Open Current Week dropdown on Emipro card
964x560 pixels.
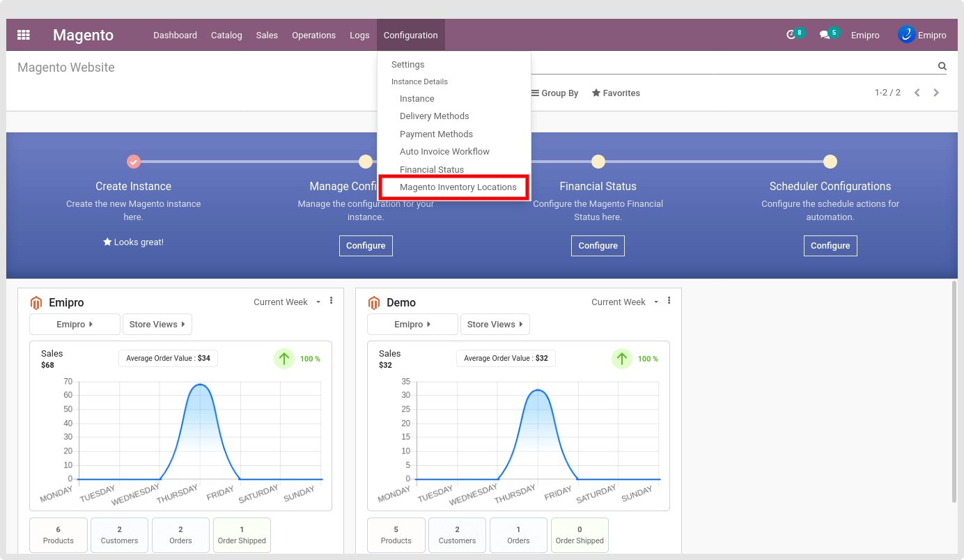coord(287,302)
